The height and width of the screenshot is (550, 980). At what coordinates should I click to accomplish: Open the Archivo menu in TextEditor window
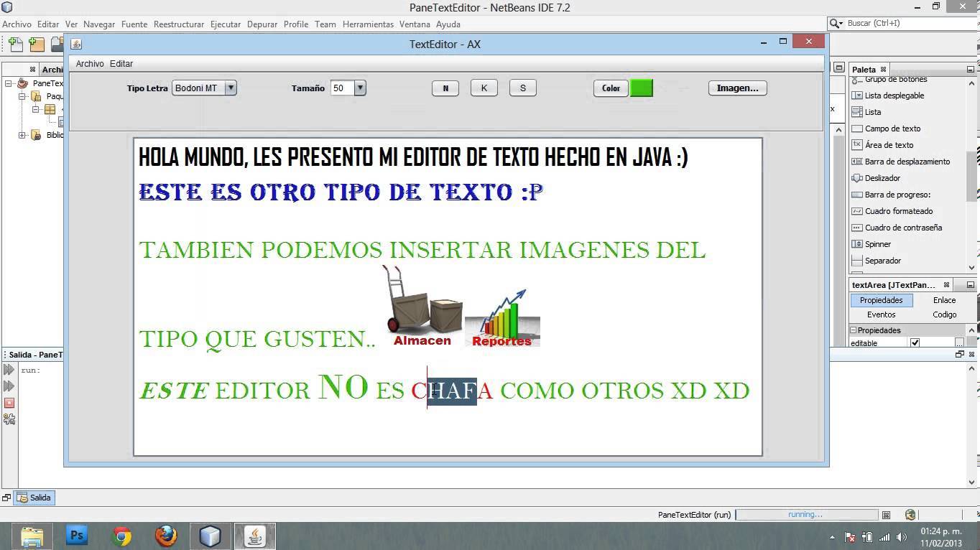coord(90,64)
